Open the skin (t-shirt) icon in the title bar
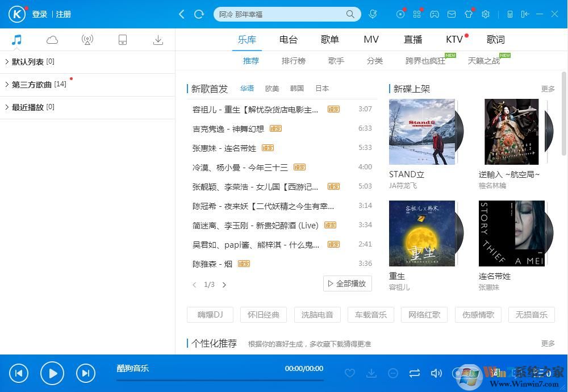The height and width of the screenshot is (392, 568). click(468, 14)
